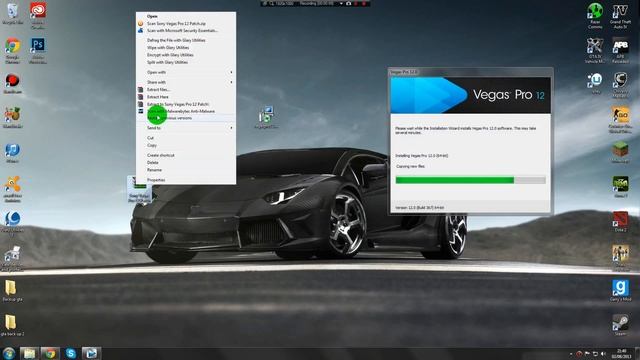The height and width of the screenshot is (360, 640).
Task: Select the installer icon in desktop center
Action: [266, 118]
